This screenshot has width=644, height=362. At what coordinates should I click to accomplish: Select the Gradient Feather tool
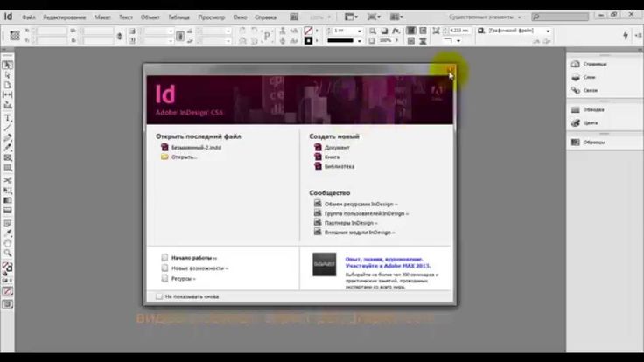click(x=7, y=210)
